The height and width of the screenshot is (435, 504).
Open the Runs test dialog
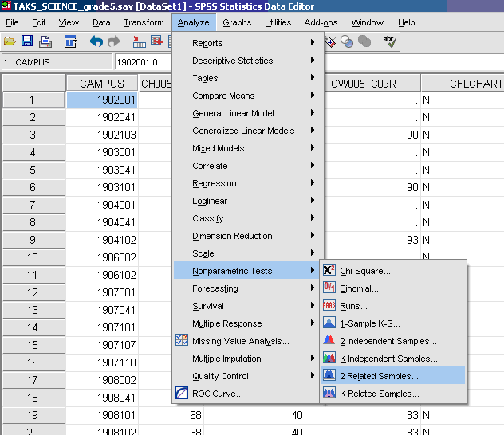point(353,306)
